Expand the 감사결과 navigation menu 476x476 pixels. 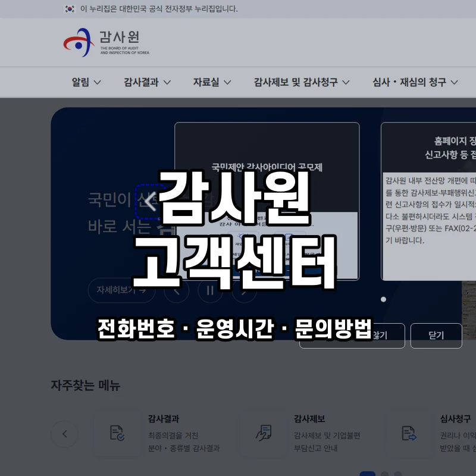click(x=147, y=82)
